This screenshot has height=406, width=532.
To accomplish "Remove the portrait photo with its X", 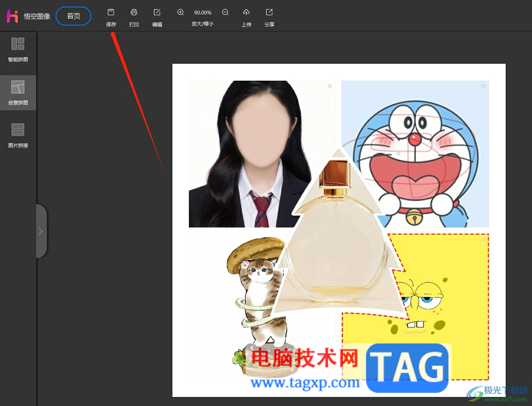I will 330,86.
